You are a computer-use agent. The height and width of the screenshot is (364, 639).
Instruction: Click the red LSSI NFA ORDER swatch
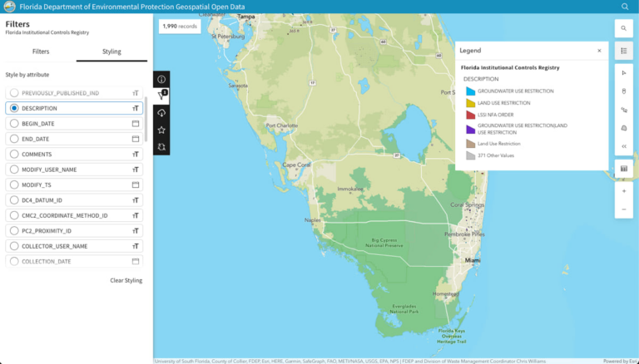pyautogui.click(x=471, y=115)
